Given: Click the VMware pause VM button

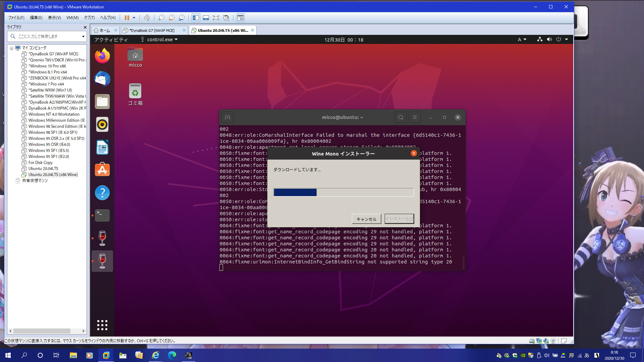Looking at the screenshot, I should (x=127, y=18).
